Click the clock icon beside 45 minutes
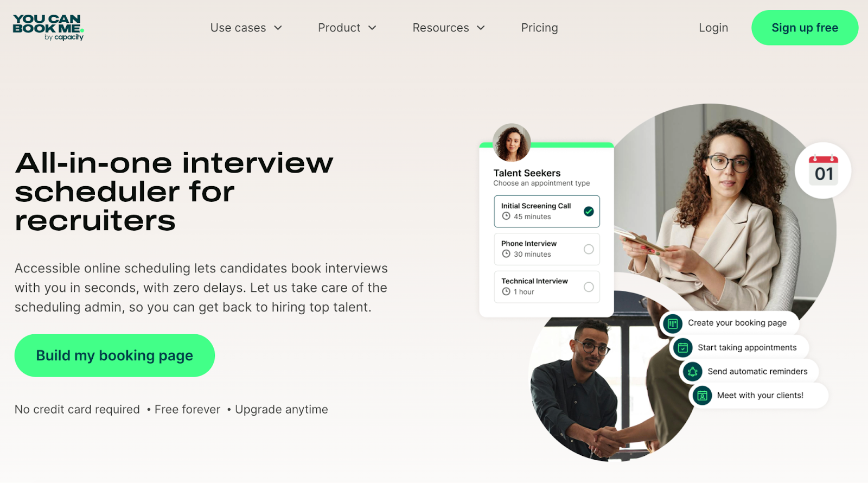This screenshot has width=868, height=483. (x=506, y=216)
